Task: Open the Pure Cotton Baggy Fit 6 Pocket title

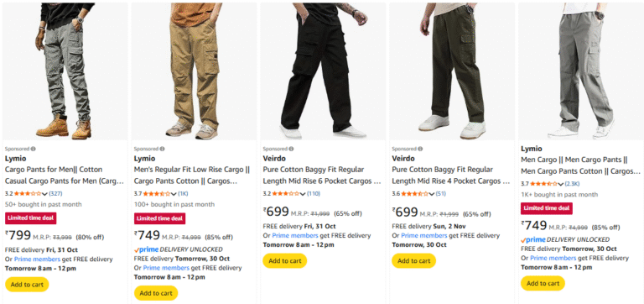Action: (322, 176)
